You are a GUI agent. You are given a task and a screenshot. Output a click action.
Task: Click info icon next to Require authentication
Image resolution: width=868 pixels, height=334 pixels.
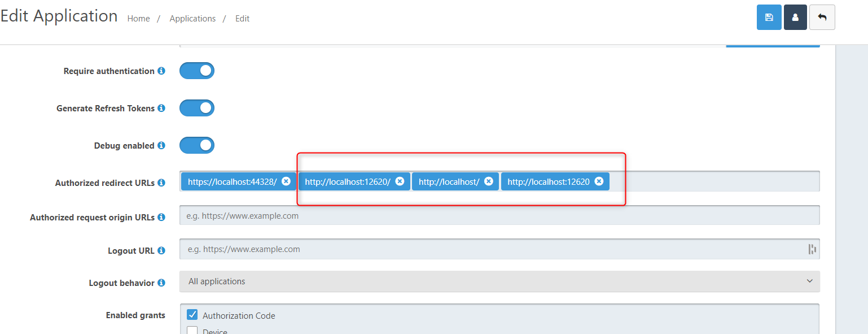click(x=161, y=71)
